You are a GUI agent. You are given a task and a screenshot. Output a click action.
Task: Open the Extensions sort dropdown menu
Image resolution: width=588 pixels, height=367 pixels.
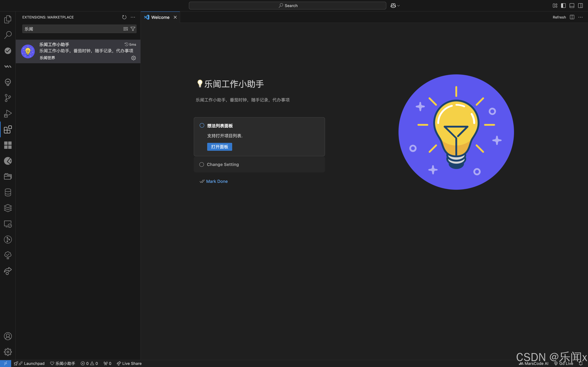(126, 29)
